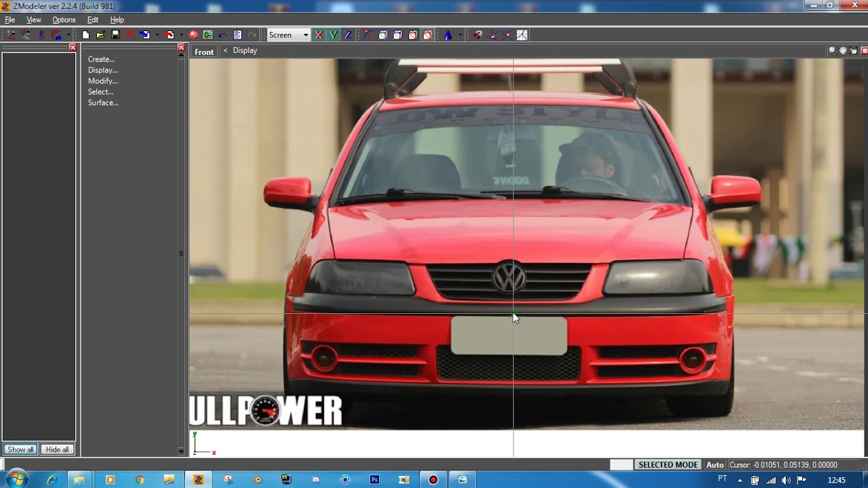Click the red X delete icon

click(130, 35)
